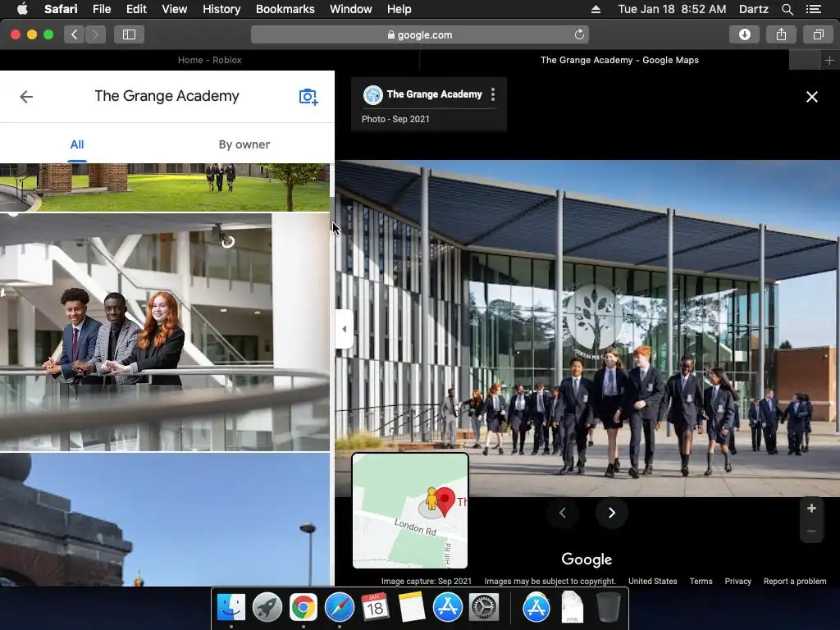Screen dimensions: 840x630
Task: Click the add photo camera icon
Action: [x=308, y=97]
